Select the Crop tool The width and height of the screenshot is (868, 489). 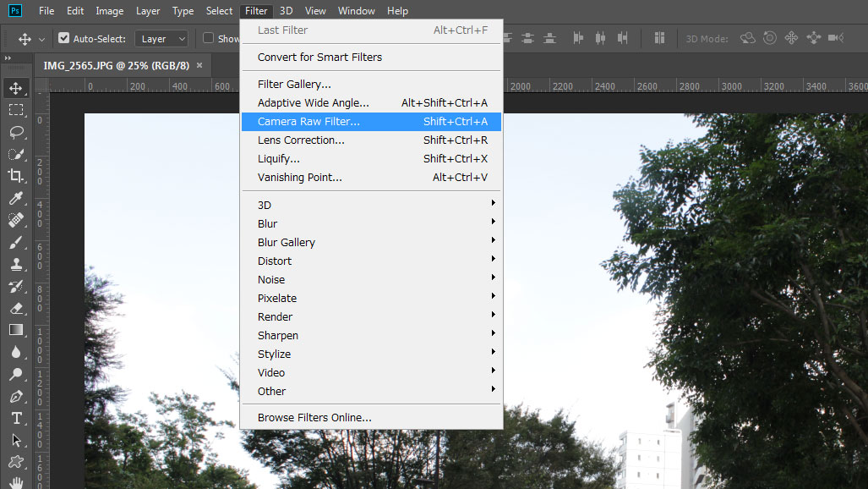click(16, 176)
